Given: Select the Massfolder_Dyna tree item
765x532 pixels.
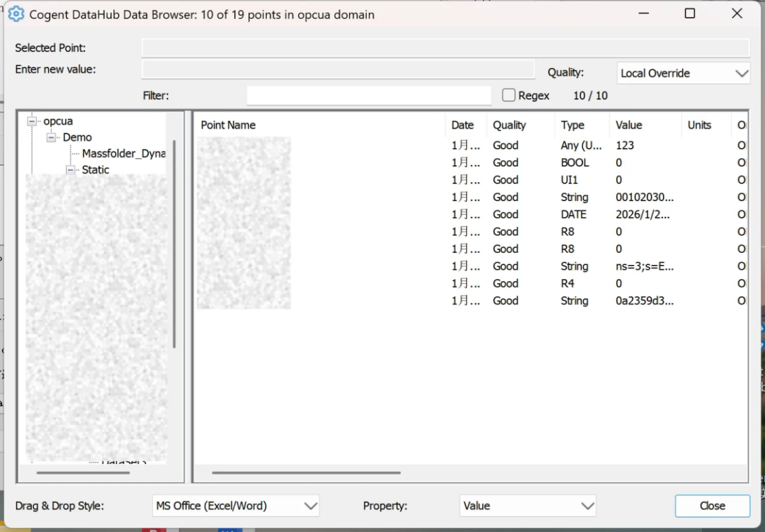Looking at the screenshot, I should 123,154.
